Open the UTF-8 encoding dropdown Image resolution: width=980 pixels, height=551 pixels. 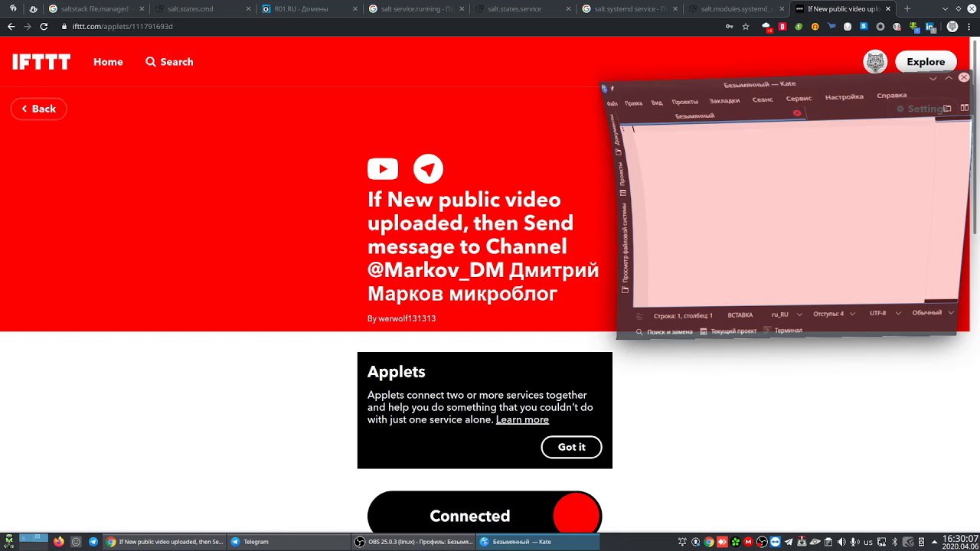click(884, 313)
